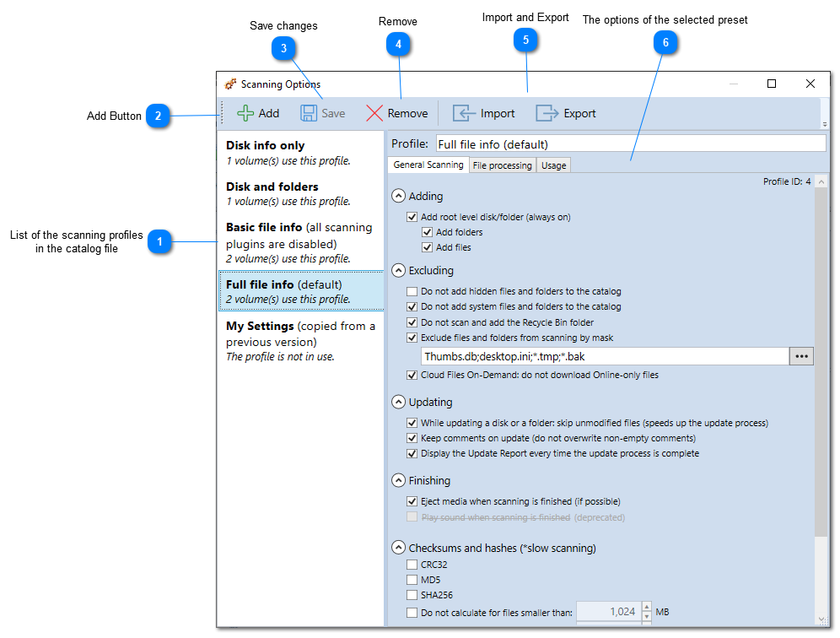Collapse the Excluding section
Viewport: 840px width, 638px height.
(x=398, y=271)
